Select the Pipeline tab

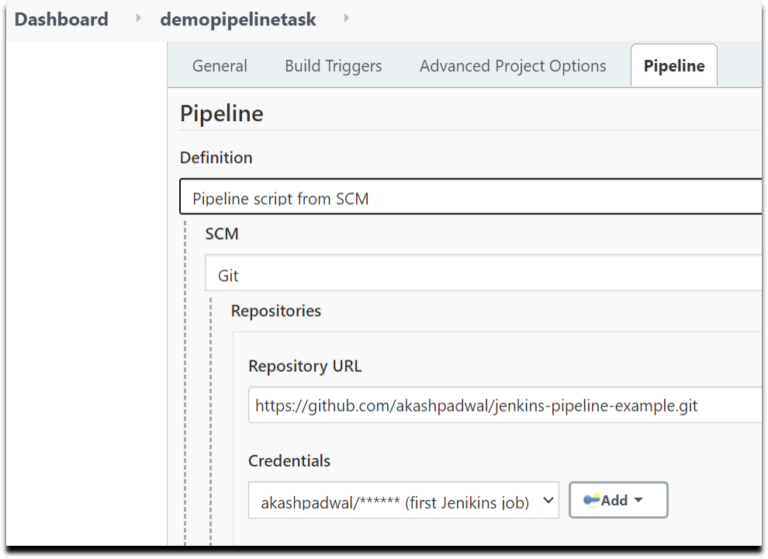tap(673, 66)
